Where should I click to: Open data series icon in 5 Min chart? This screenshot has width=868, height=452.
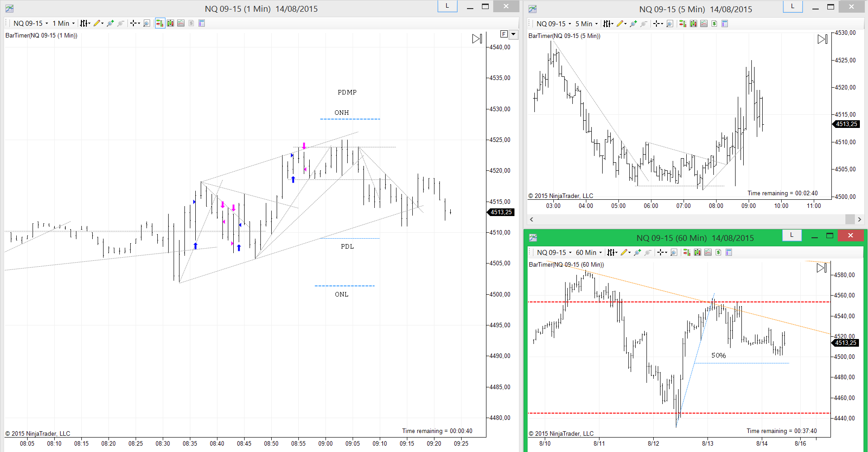693,24
